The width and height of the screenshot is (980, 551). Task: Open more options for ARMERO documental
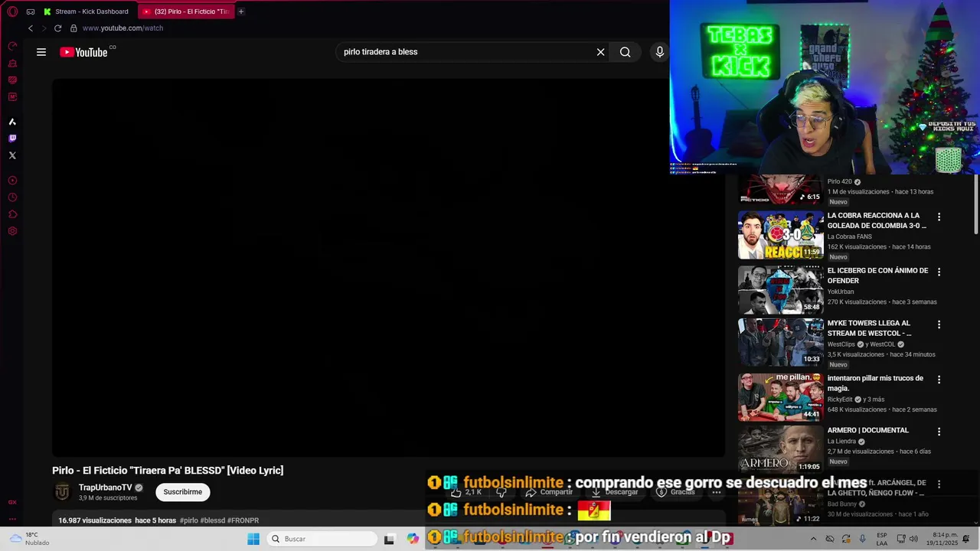point(939,432)
